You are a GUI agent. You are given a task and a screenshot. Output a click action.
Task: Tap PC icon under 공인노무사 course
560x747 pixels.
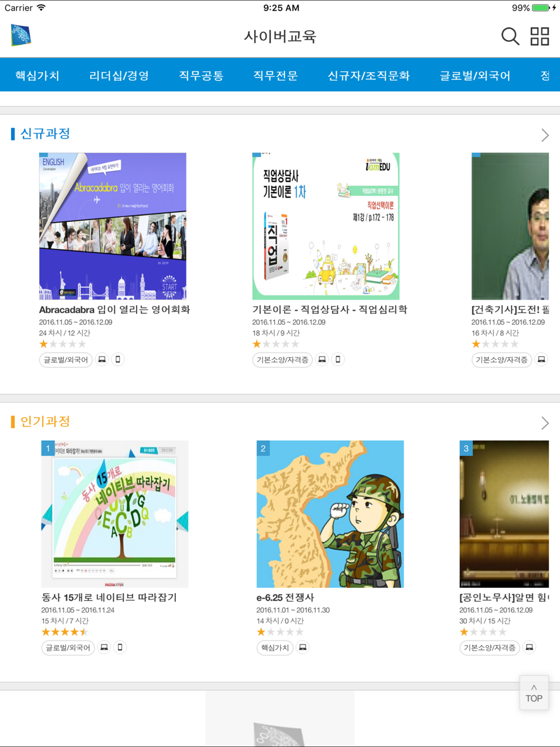point(529,647)
